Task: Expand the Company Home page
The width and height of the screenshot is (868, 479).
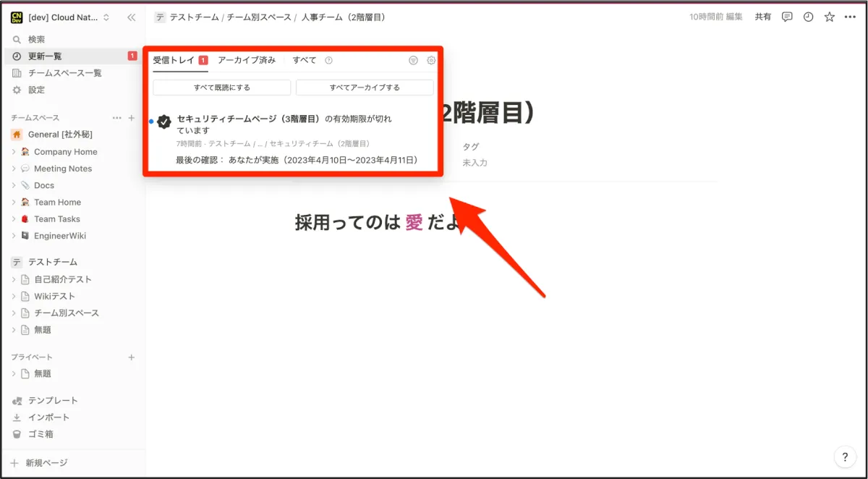Action: click(14, 152)
